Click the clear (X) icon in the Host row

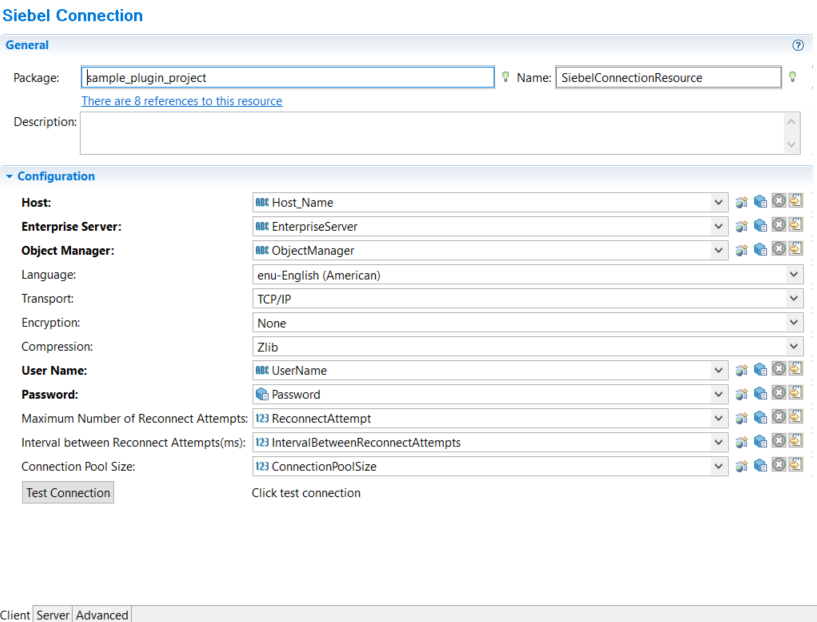(778, 201)
